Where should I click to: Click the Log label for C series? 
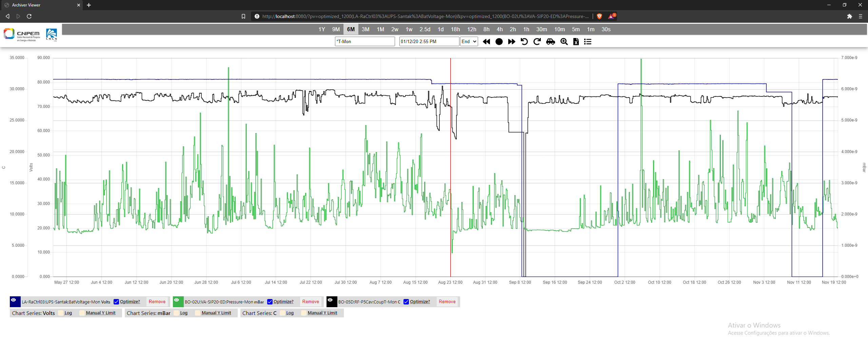pos(290,313)
